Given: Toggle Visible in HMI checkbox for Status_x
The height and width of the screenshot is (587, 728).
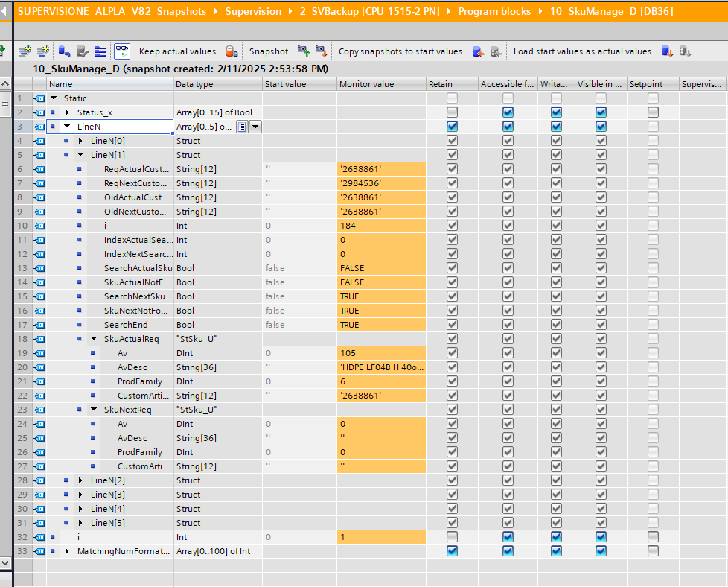Looking at the screenshot, I should coord(601,112).
